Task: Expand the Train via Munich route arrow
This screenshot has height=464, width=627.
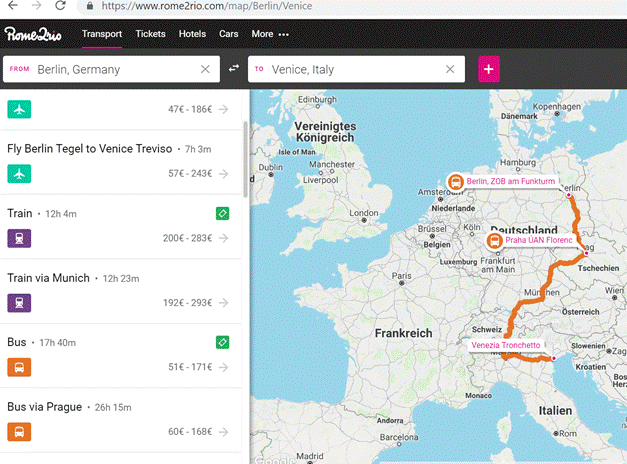Action: point(223,302)
